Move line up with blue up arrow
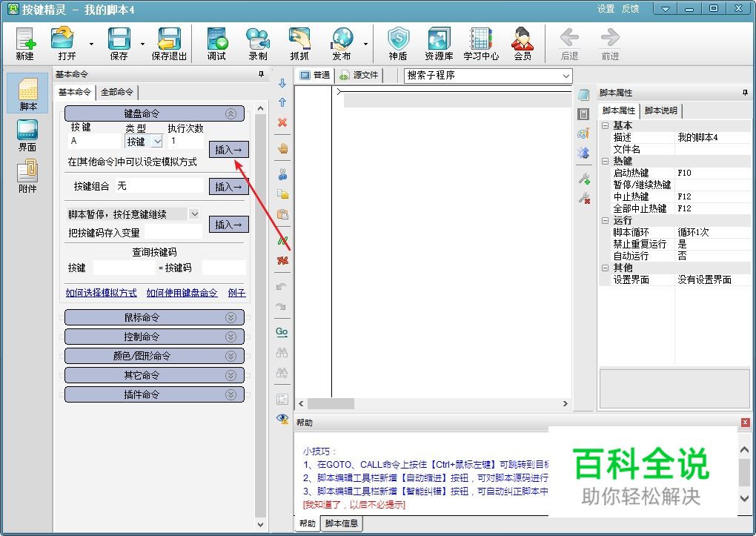Screen dimensions: 756x536 coord(282,102)
